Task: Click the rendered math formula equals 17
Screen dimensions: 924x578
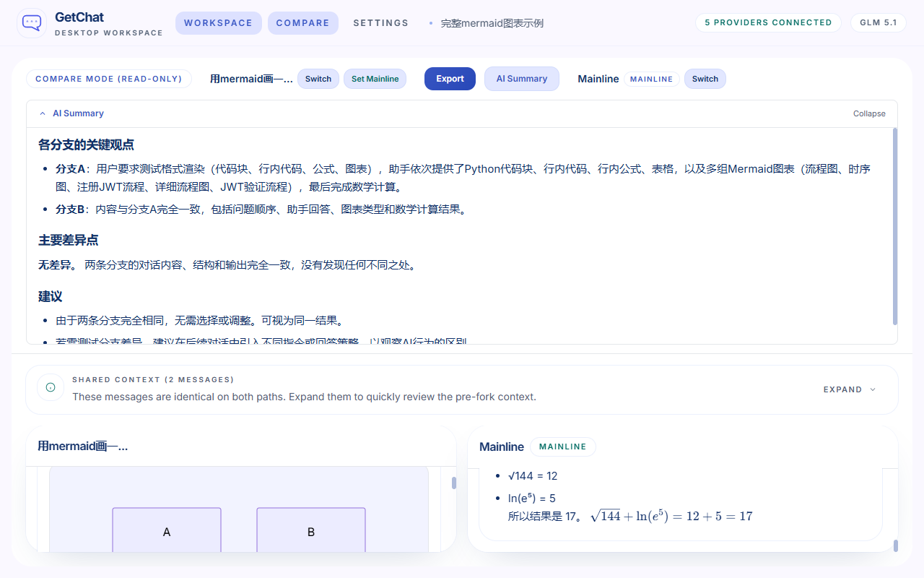Action: click(671, 516)
